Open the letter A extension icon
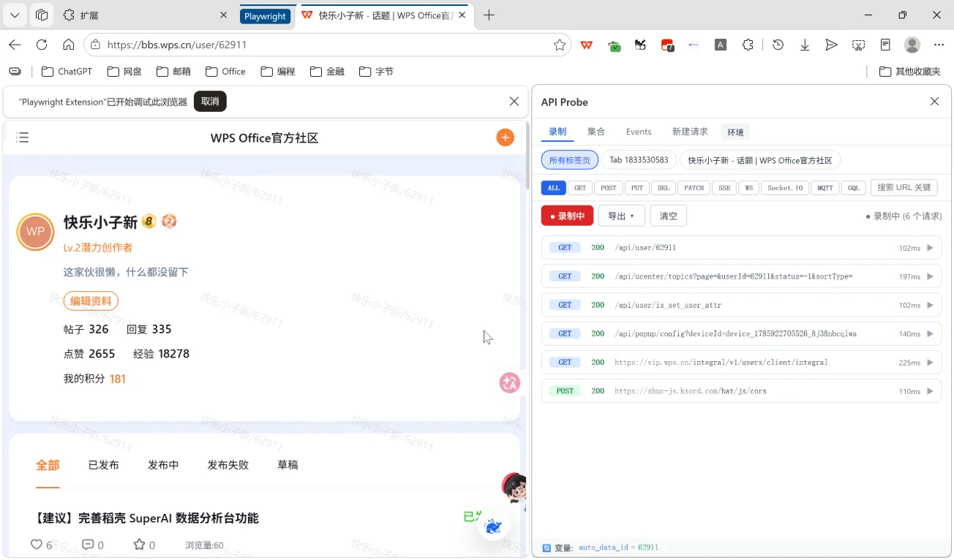954x560 pixels. (x=721, y=45)
